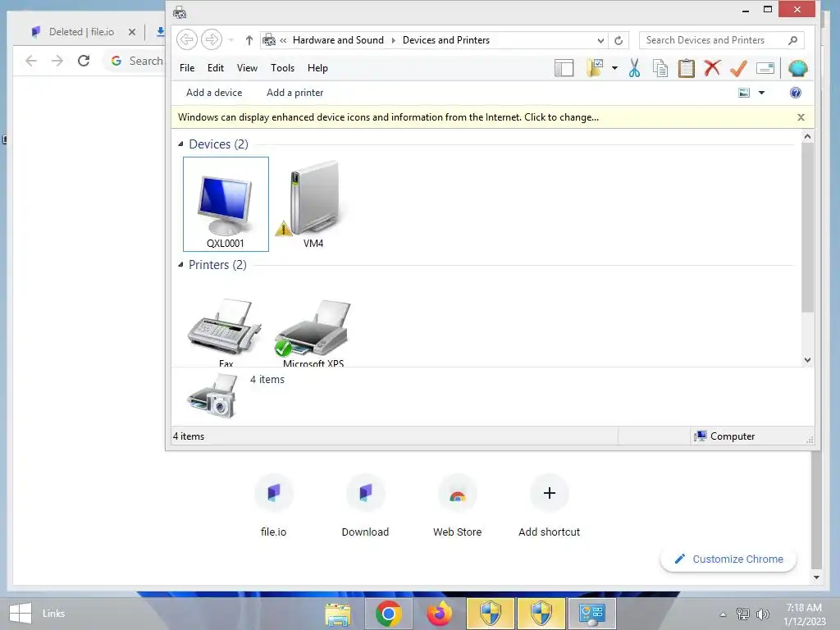Open the recent locations dropdown
The image size is (840, 630).
231,40
